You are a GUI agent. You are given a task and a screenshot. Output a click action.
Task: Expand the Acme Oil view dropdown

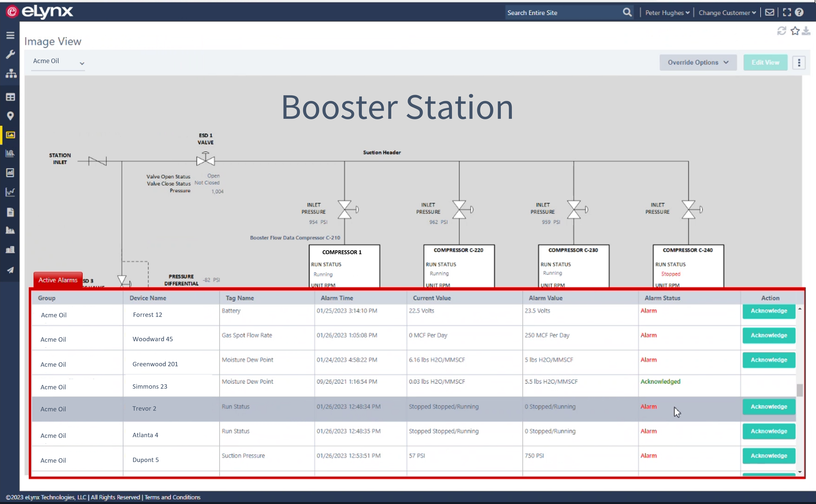pos(58,62)
